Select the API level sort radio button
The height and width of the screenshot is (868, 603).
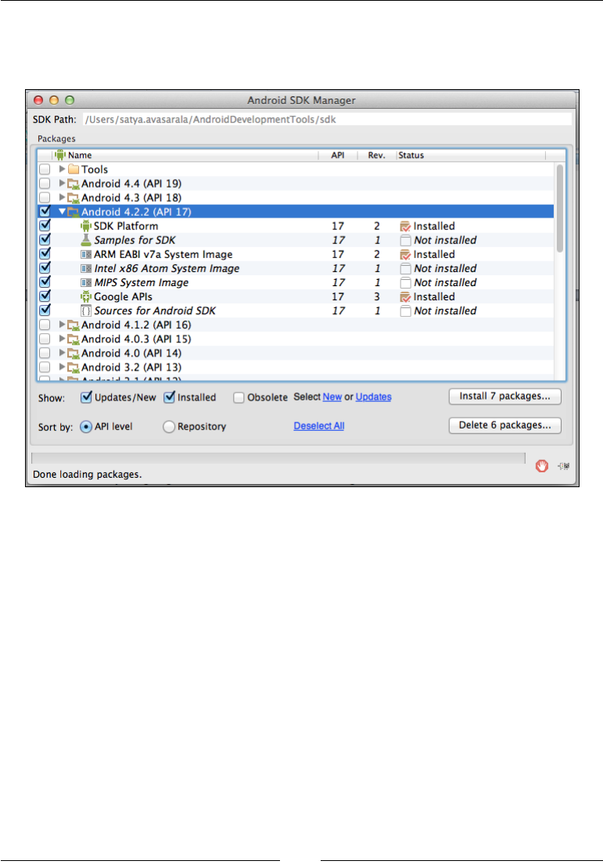tap(86, 427)
